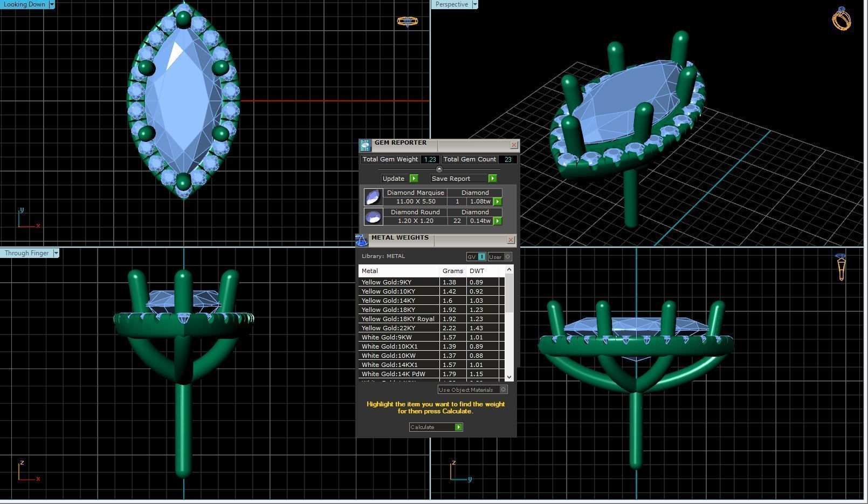Viewport: 868px width, 504px height.
Task: Click the Library: METAL label
Action: tap(383, 256)
